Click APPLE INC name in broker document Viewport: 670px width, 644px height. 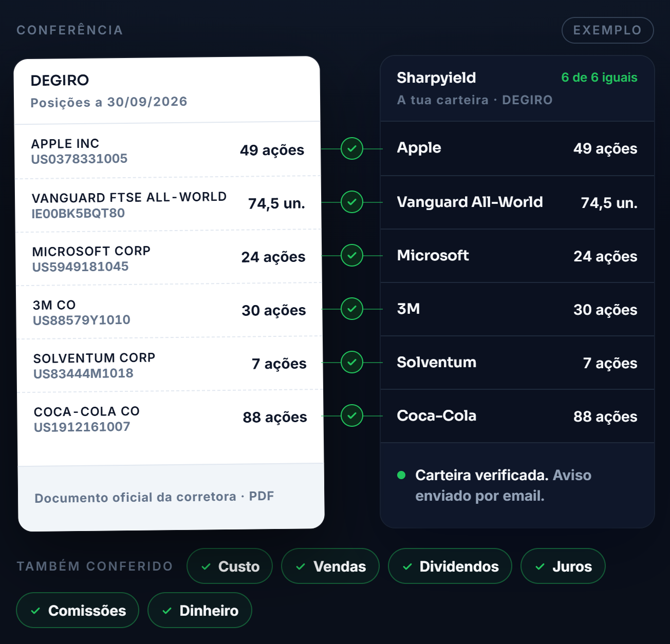click(65, 143)
